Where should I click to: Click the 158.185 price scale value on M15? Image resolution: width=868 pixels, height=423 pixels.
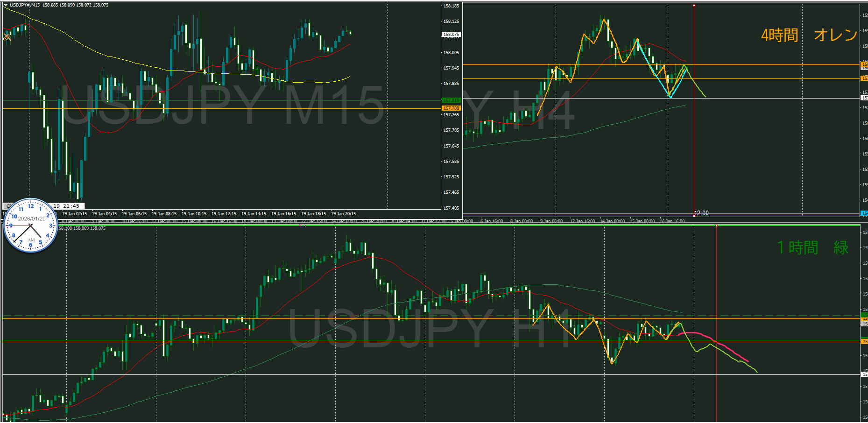451,6
